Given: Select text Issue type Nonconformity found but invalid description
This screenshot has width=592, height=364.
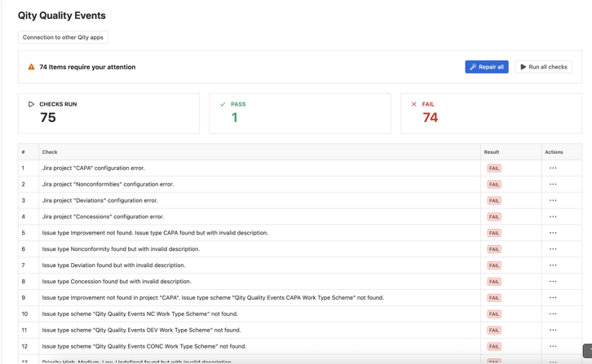Looking at the screenshot, I should [121, 249].
